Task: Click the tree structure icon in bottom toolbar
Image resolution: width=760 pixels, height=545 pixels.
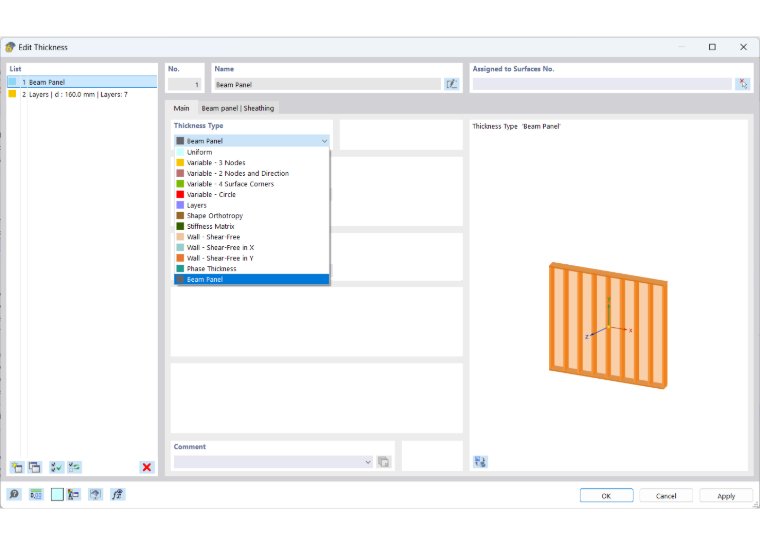Action: (x=74, y=494)
